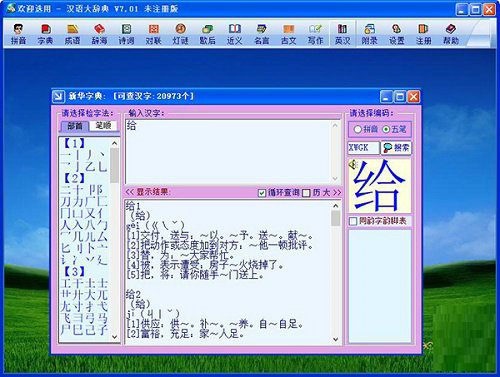
Task: Select the 【1】 stroke-count group heading
Action: click(74, 143)
